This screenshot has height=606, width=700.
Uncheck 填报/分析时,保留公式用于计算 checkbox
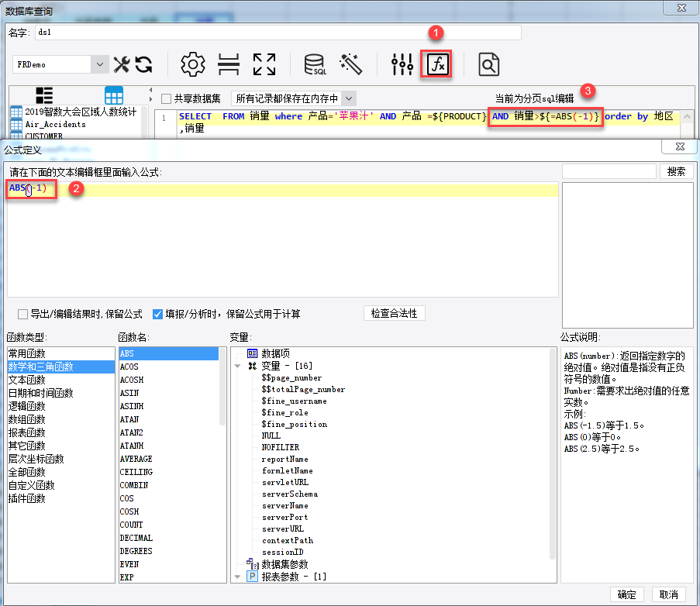coord(157,314)
